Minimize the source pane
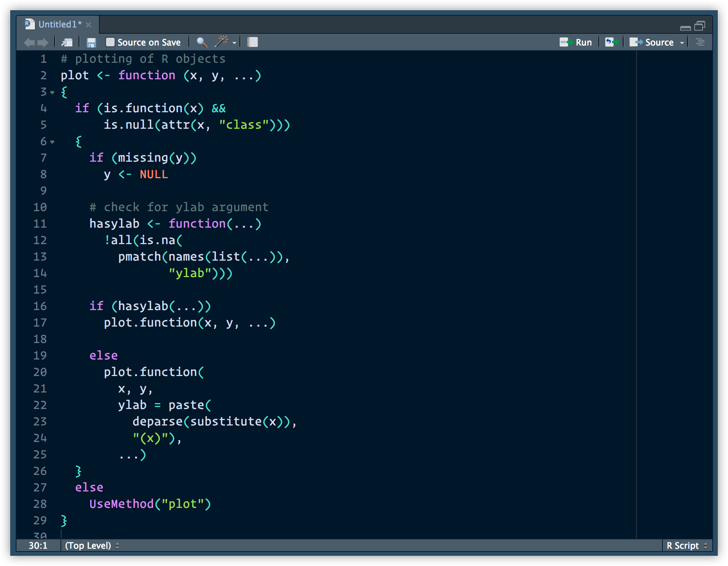This screenshot has height=566, width=728. tap(685, 27)
